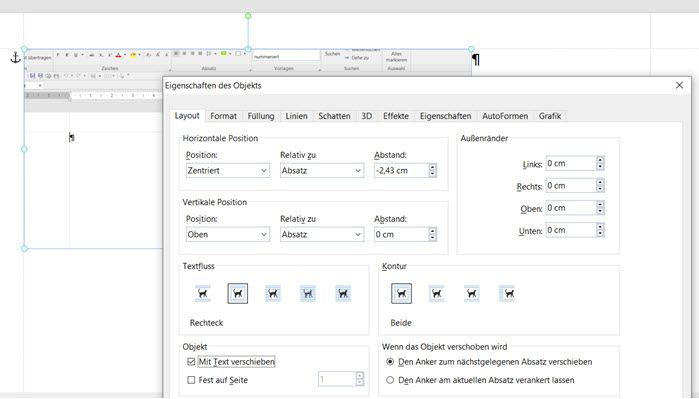The width and height of the screenshot is (699, 399).
Task: Open vertical Position dropdown showing Oben
Action: click(x=228, y=234)
